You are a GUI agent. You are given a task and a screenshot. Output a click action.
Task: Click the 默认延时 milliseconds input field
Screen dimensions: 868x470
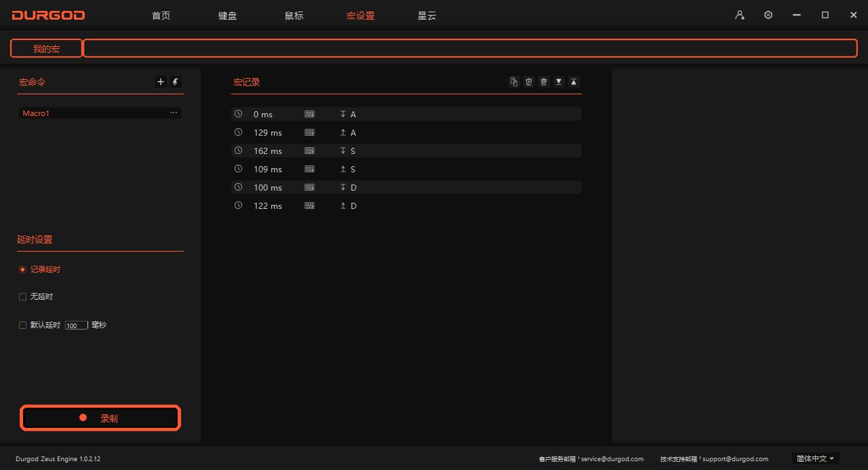pyautogui.click(x=76, y=325)
